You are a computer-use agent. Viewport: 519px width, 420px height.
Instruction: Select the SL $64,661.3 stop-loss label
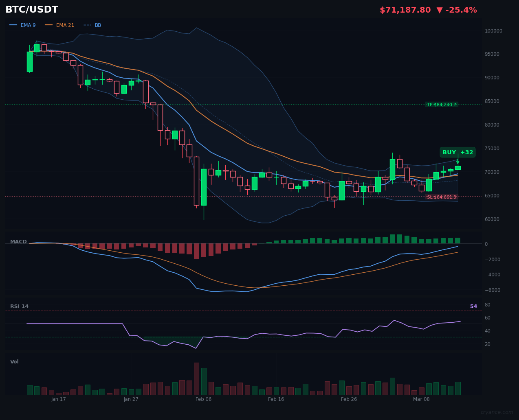[442, 197]
